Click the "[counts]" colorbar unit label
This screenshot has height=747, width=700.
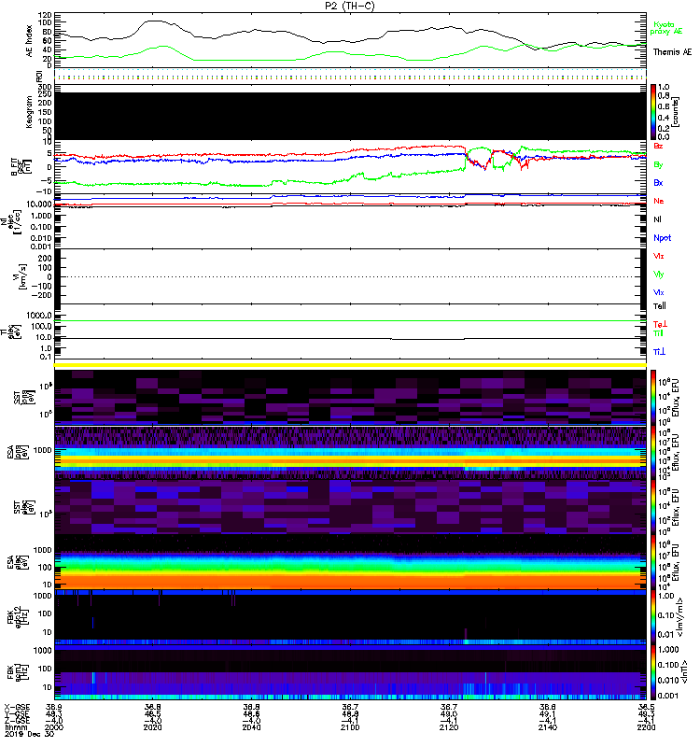coord(675,111)
